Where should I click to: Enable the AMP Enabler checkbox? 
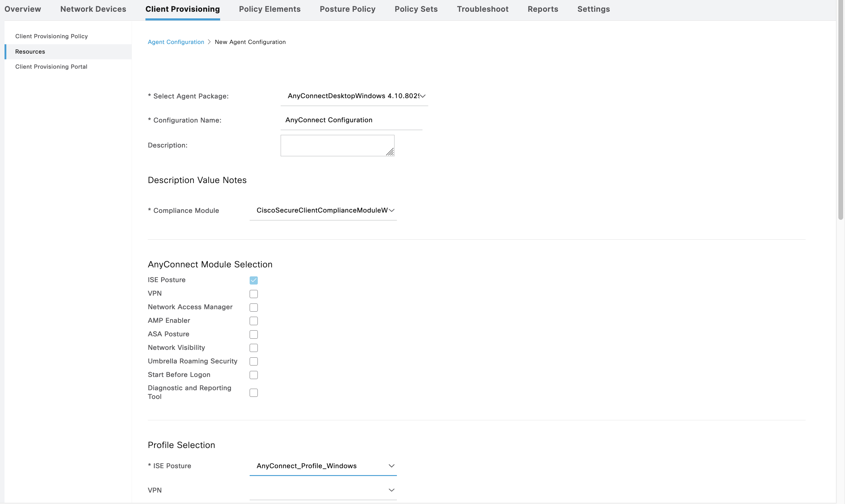click(x=253, y=321)
